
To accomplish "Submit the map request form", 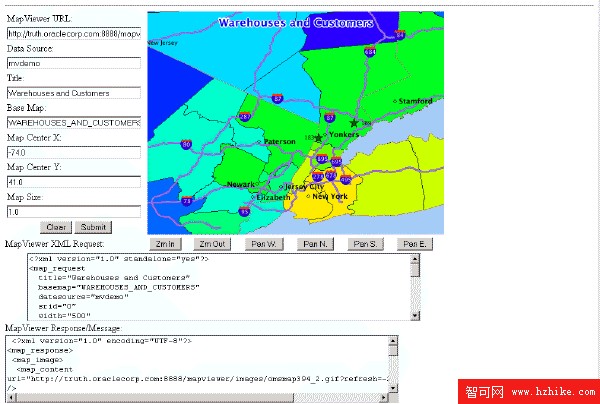I will pyautogui.click(x=93, y=227).
